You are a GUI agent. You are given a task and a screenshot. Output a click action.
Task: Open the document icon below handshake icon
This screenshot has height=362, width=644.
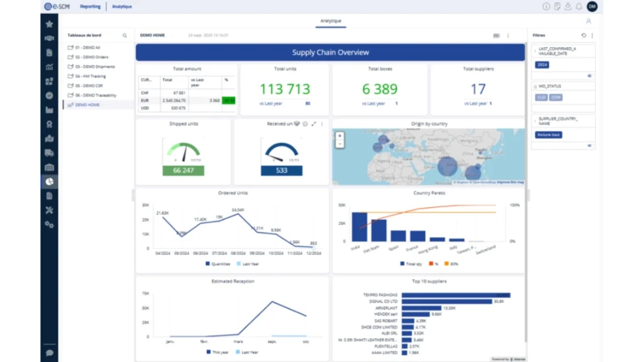(49, 53)
